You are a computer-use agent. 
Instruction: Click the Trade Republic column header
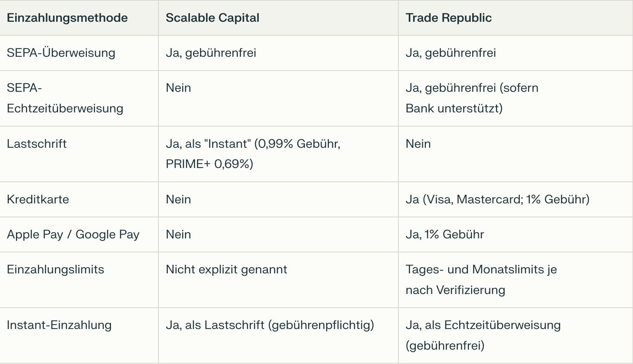448,18
